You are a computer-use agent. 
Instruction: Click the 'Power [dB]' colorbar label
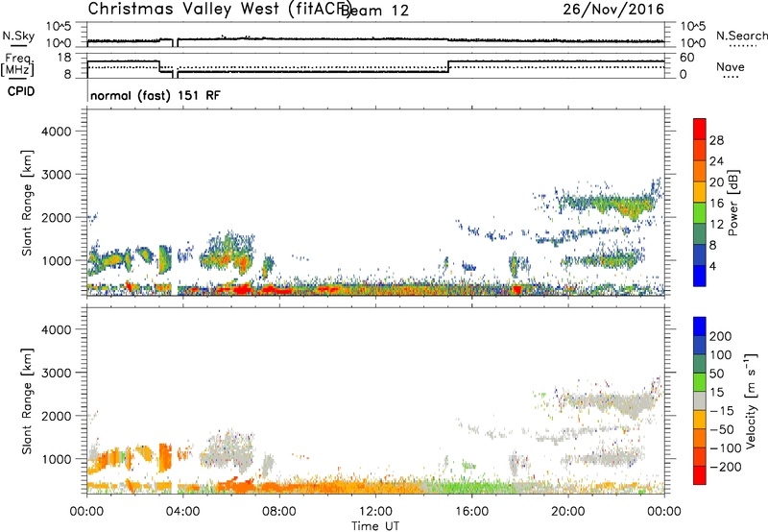733,203
